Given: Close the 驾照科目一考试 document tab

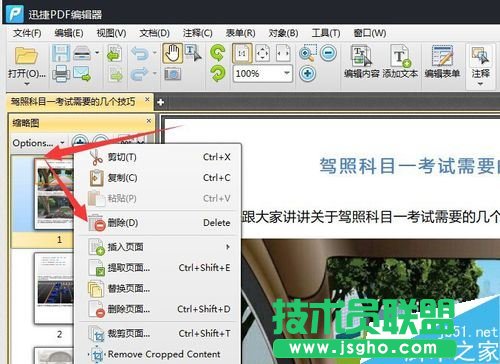Looking at the screenshot, I should click(x=147, y=99).
